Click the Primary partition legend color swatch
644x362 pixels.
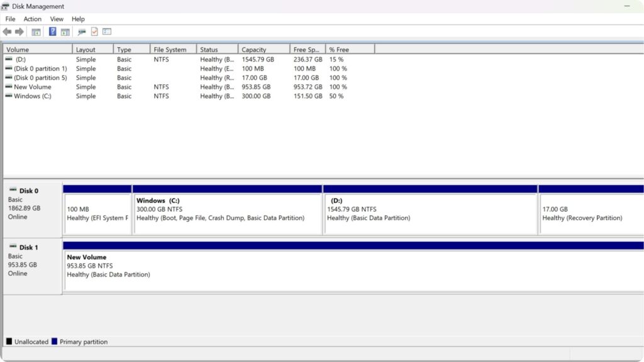click(55, 341)
